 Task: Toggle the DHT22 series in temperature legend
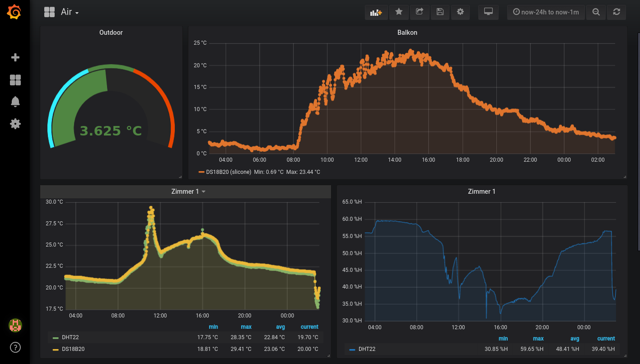[70, 337]
